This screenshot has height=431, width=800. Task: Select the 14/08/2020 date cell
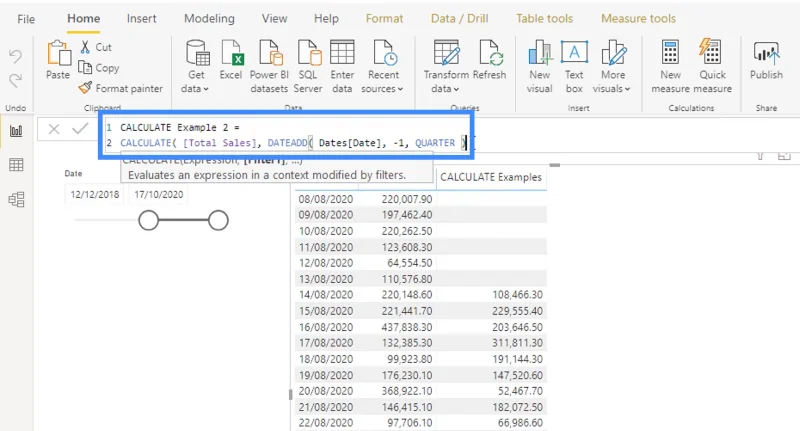pyautogui.click(x=326, y=295)
